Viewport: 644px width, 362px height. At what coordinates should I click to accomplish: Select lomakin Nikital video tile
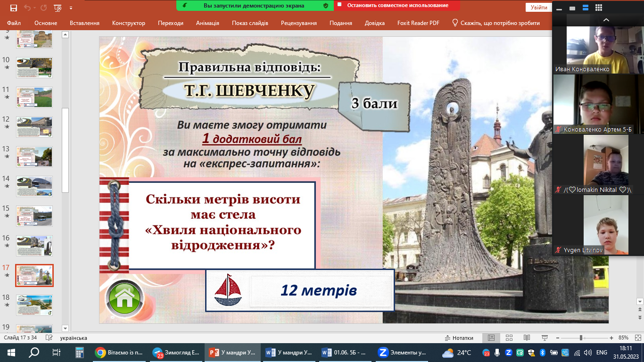pyautogui.click(x=598, y=164)
